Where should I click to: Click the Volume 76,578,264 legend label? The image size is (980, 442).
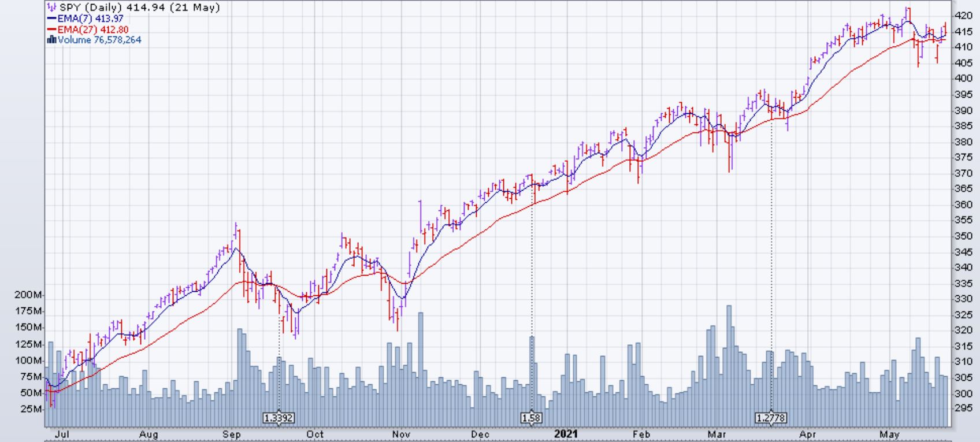(99, 40)
